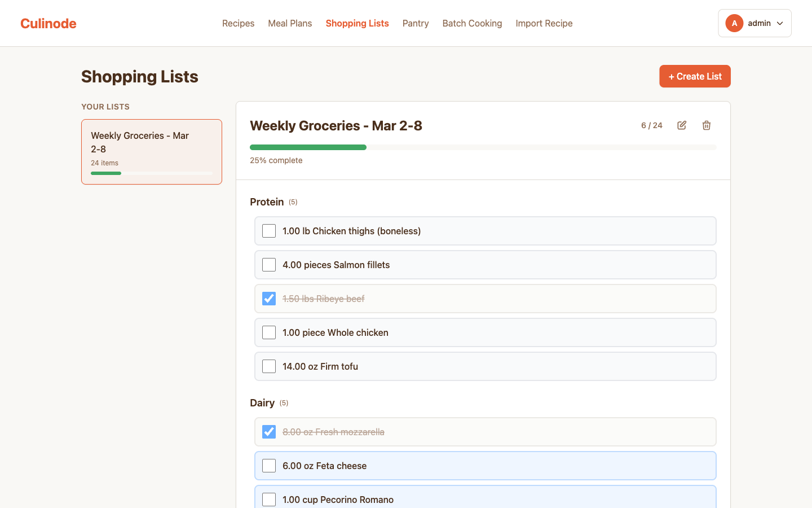Viewport: 812px width, 508px height.
Task: Navigate to the Recipes tab
Action: click(x=238, y=23)
